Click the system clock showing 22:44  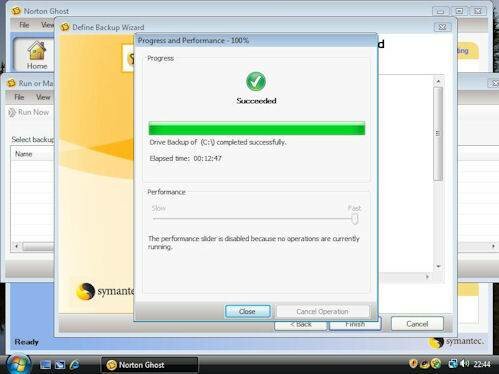482,364
